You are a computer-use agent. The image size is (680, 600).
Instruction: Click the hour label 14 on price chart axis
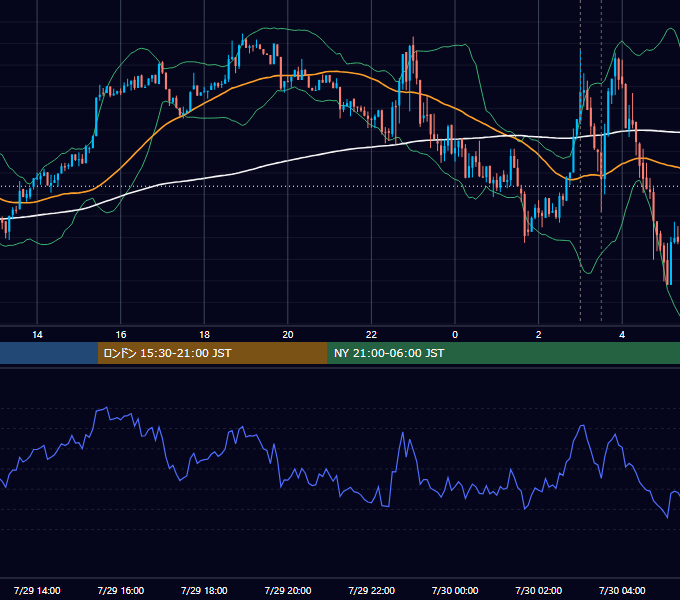click(37, 335)
